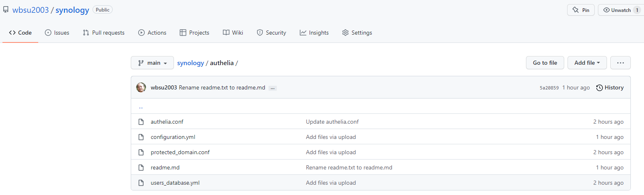
Task: Click the file icon for authelia.conf
Action: [x=141, y=122]
